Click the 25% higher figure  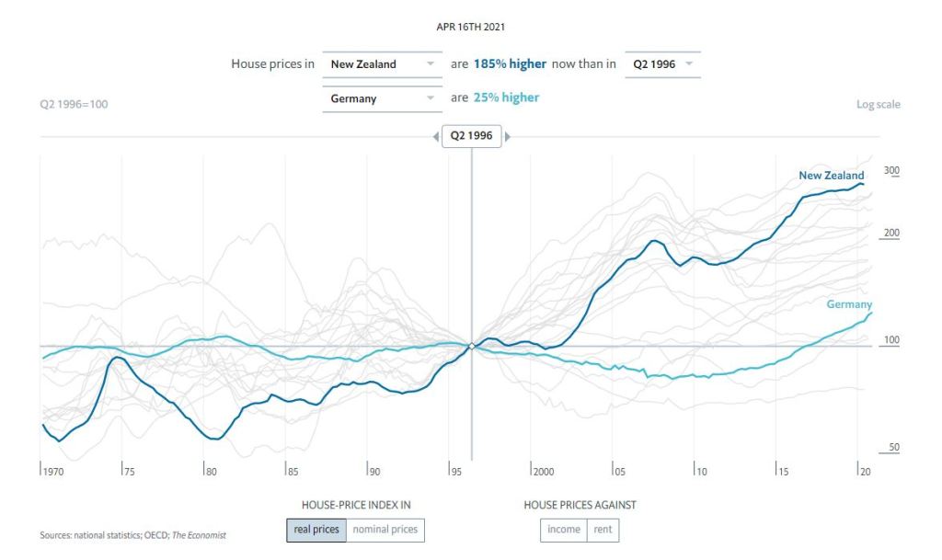pyautogui.click(x=506, y=97)
